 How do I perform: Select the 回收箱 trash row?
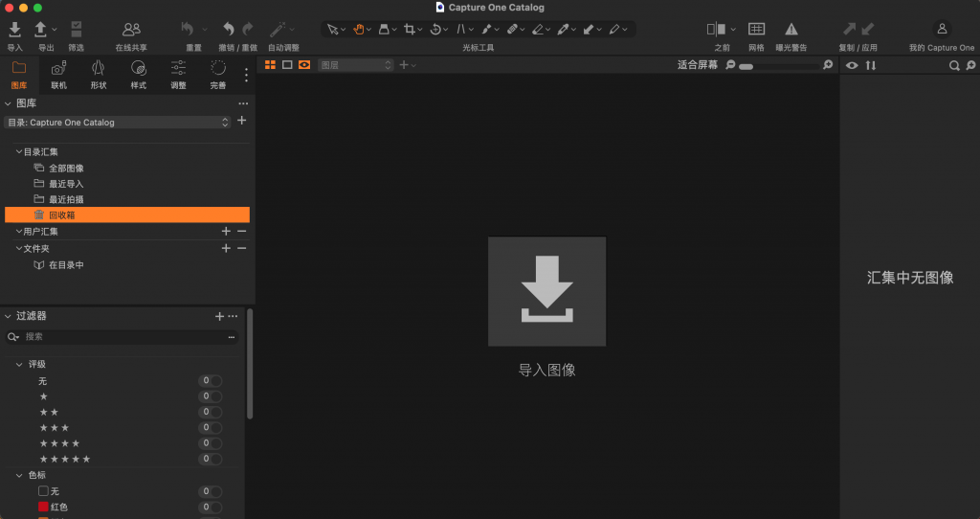(127, 215)
